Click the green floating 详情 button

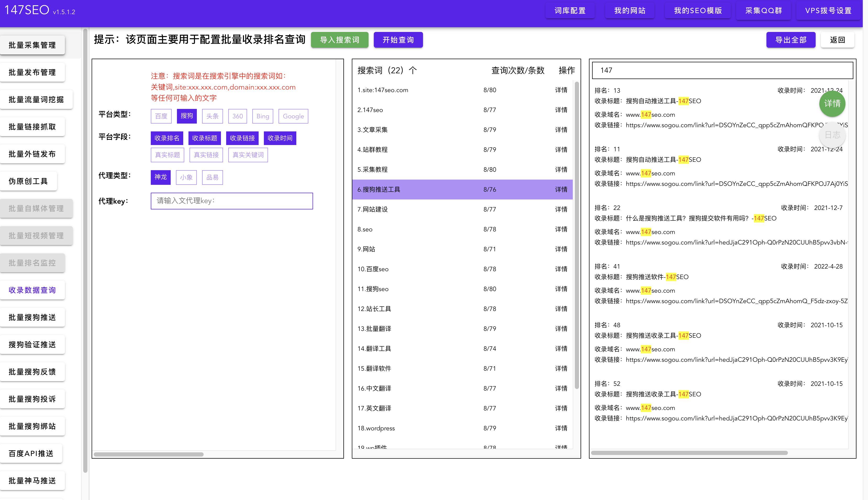tap(832, 104)
